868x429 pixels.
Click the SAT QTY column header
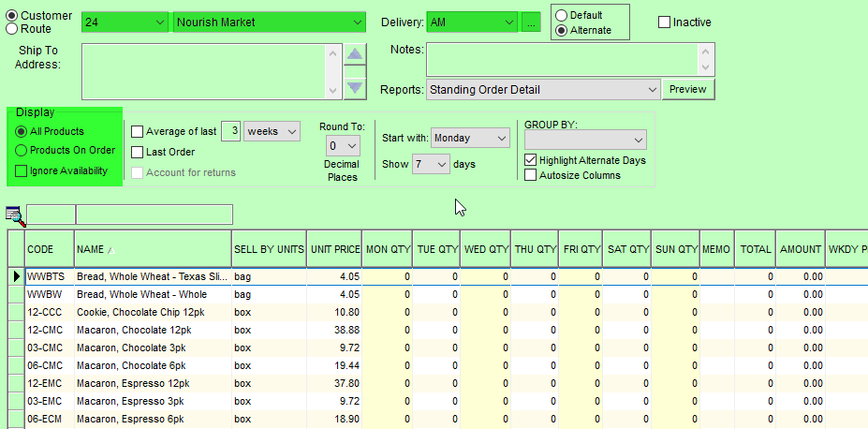point(627,249)
